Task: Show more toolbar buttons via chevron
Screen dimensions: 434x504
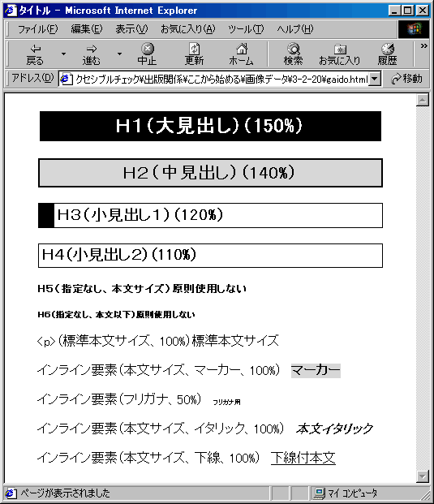Action: (x=423, y=46)
